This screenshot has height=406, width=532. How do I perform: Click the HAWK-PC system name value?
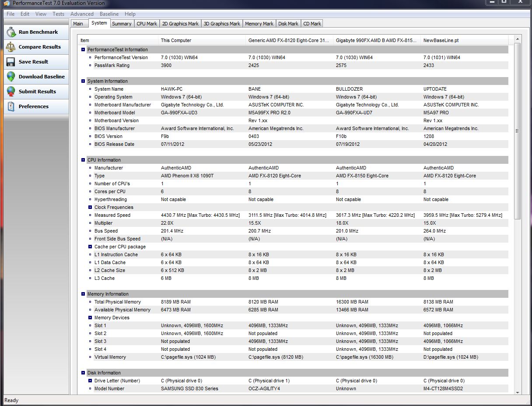[x=171, y=89]
